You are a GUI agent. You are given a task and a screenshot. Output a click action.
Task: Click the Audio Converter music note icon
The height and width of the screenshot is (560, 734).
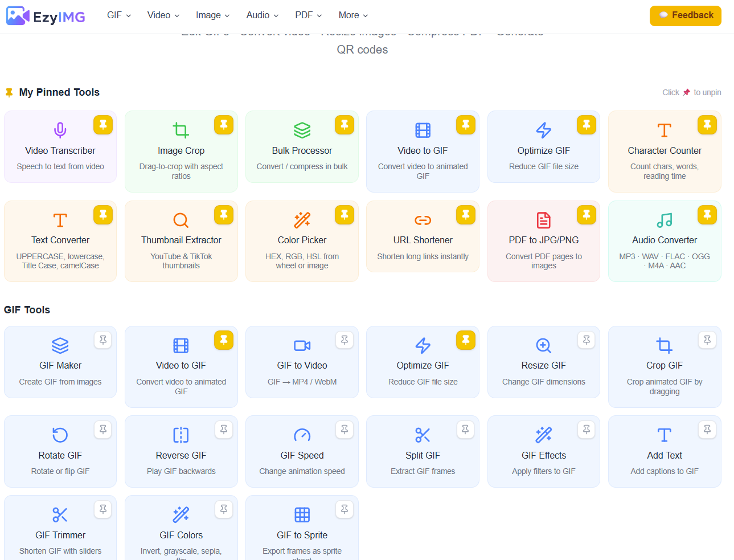coord(665,220)
